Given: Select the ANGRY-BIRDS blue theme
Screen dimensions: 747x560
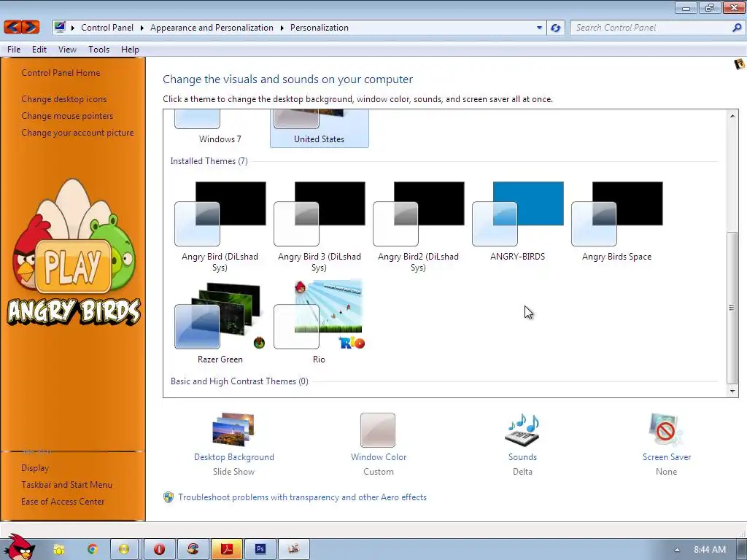Looking at the screenshot, I should 517,222.
